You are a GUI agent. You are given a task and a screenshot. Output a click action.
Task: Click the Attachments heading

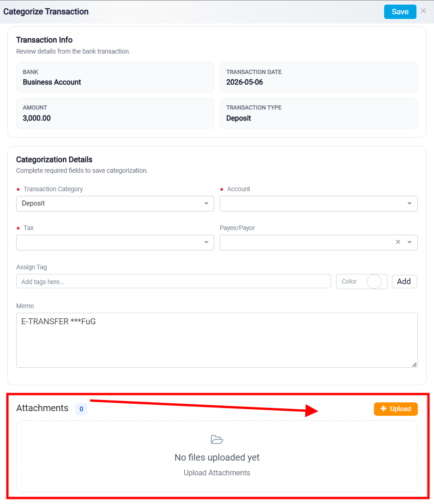coord(42,408)
